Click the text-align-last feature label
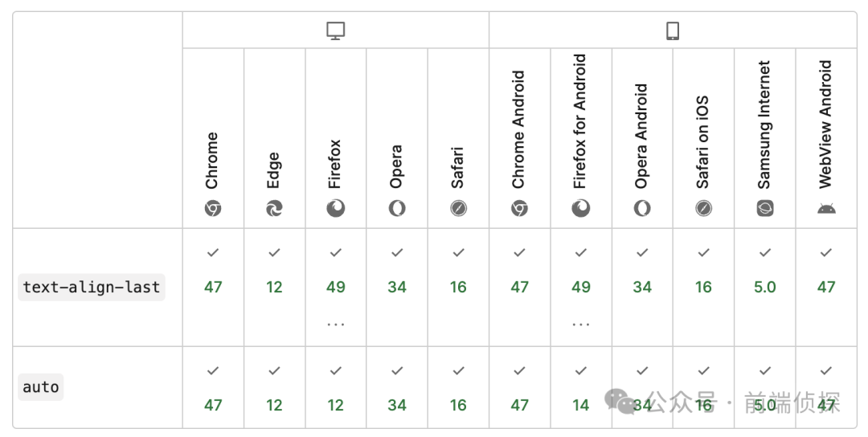This screenshot has height=437, width=868. [x=92, y=287]
